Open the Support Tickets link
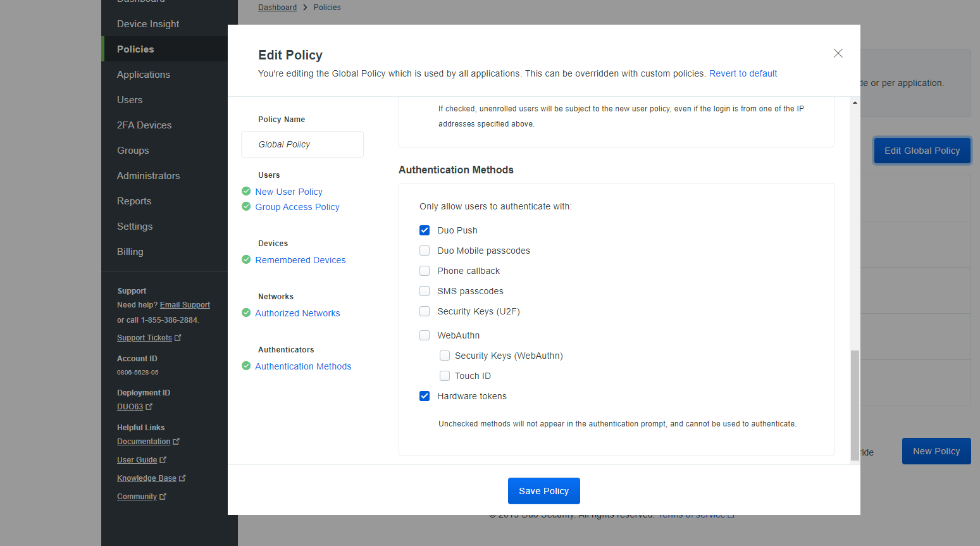This screenshot has width=980, height=546. pos(144,338)
